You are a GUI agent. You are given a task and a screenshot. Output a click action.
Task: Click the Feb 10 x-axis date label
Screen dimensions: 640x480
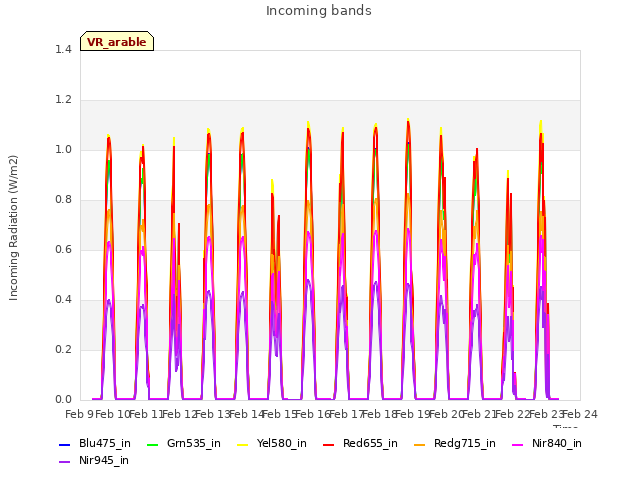tap(112, 414)
